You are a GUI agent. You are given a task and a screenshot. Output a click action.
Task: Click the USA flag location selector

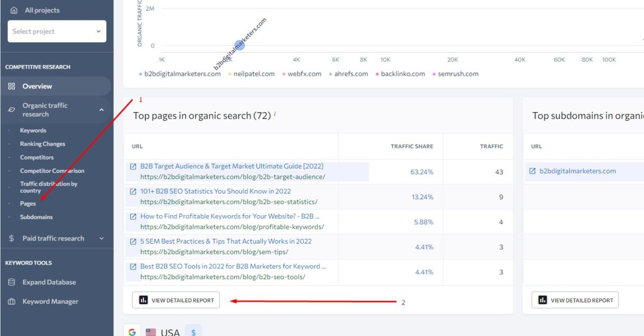(x=151, y=331)
